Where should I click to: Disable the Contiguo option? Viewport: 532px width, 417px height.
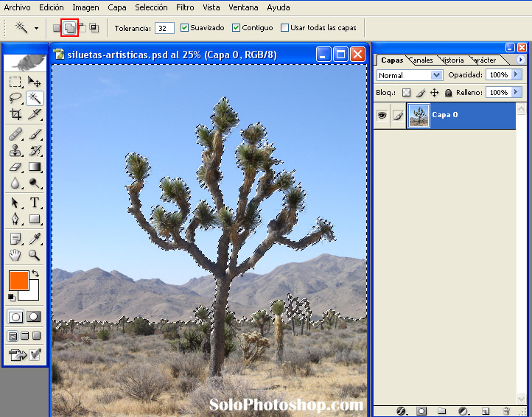[237, 28]
